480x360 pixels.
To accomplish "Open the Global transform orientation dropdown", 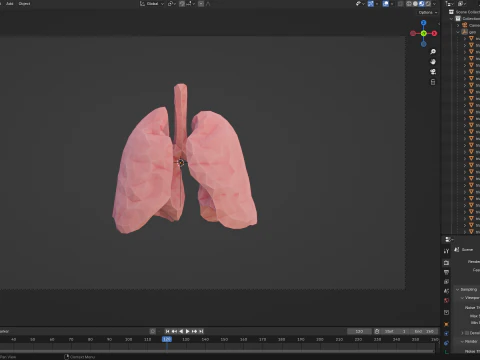I will (x=152, y=4).
